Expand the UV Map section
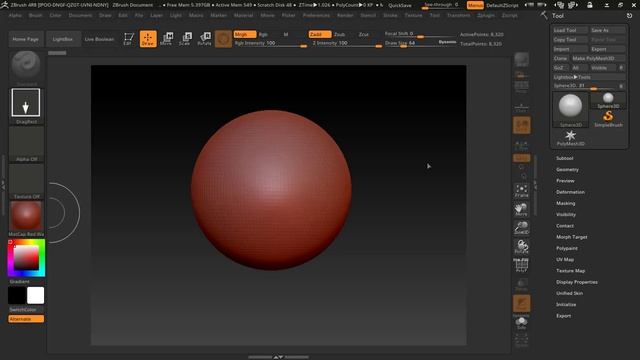640x360 pixels. click(565, 259)
